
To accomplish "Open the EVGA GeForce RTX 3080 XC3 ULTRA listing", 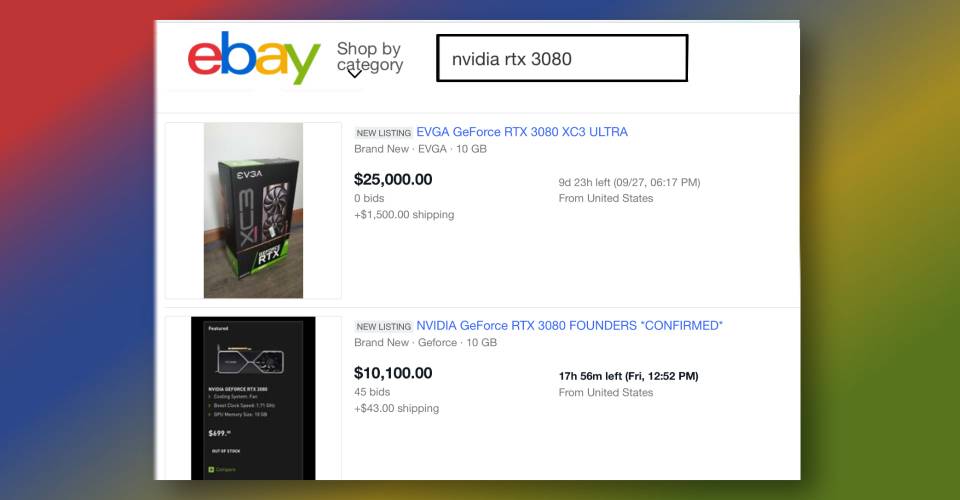I will tap(522, 132).
